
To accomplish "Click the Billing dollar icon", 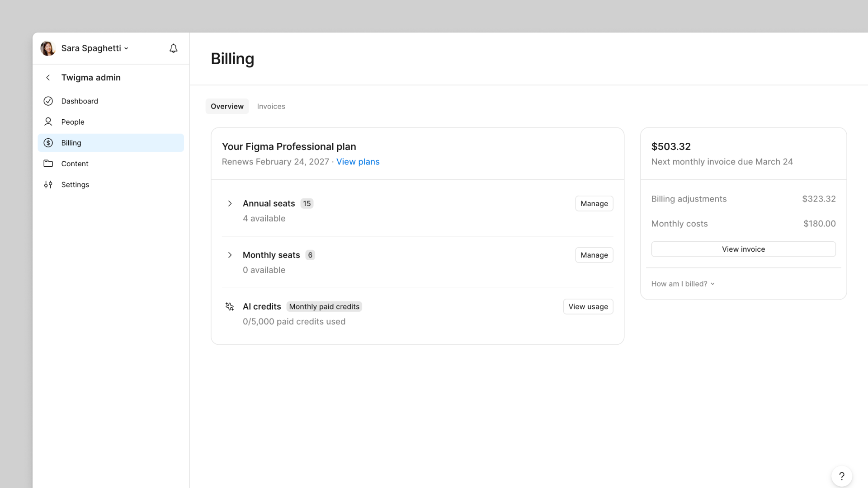I will point(48,142).
